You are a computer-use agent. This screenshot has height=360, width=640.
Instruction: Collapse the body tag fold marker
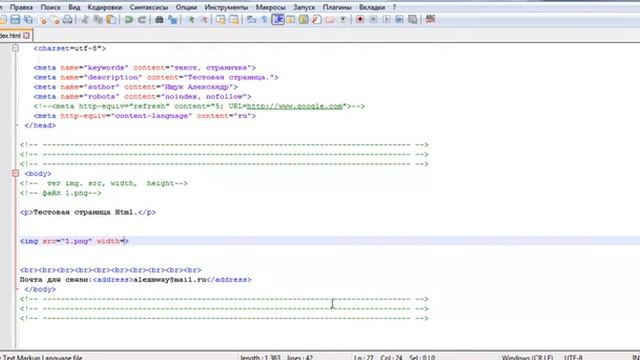(x=16, y=173)
